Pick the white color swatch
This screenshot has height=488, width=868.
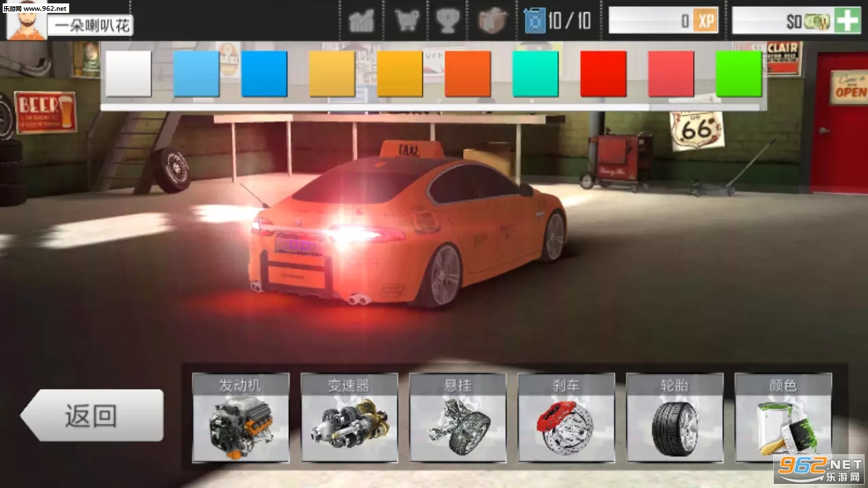tap(129, 74)
